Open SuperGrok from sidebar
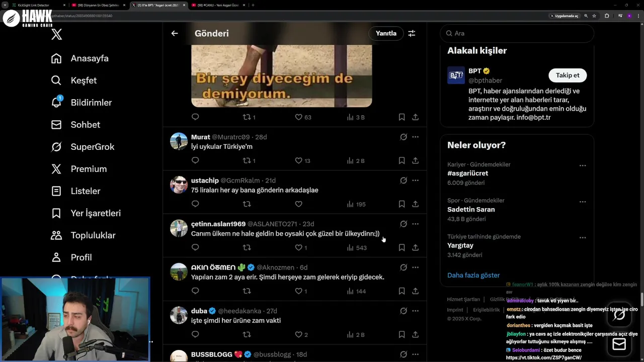The width and height of the screenshot is (644, 362). point(83,147)
